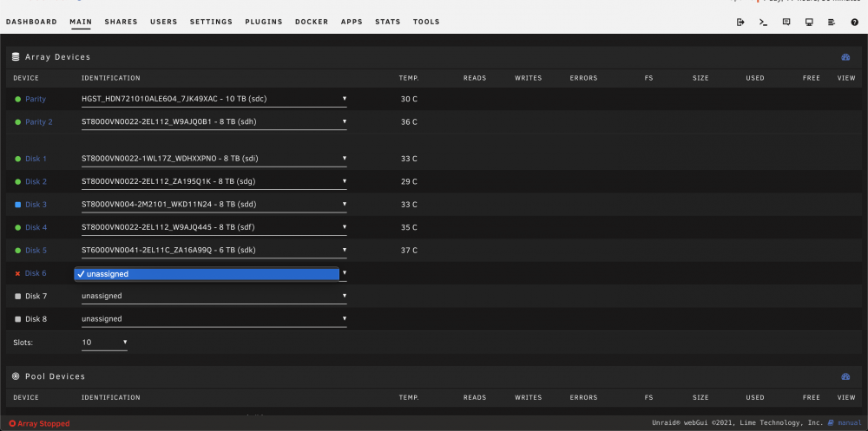Click the Disk 5 temperature 37 C
The image size is (868, 431).
click(x=409, y=251)
